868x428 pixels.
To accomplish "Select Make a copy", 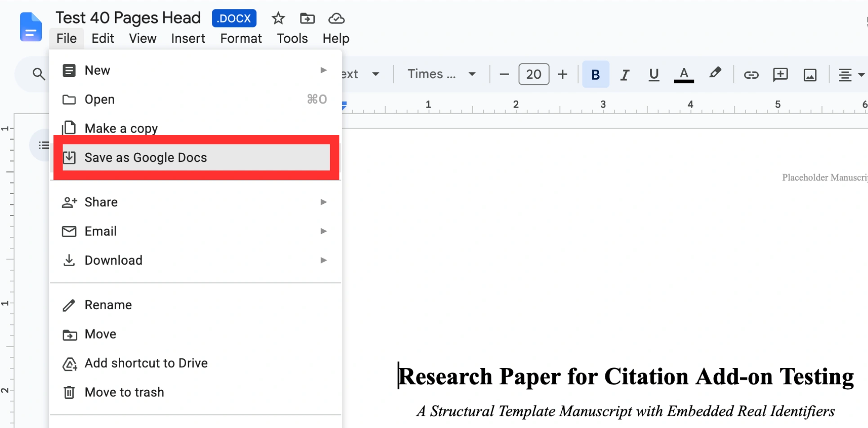I will [195, 128].
